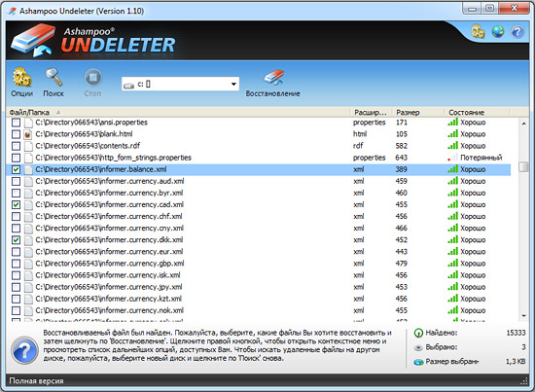Click the scrollbar down arrow

[x=523, y=316]
